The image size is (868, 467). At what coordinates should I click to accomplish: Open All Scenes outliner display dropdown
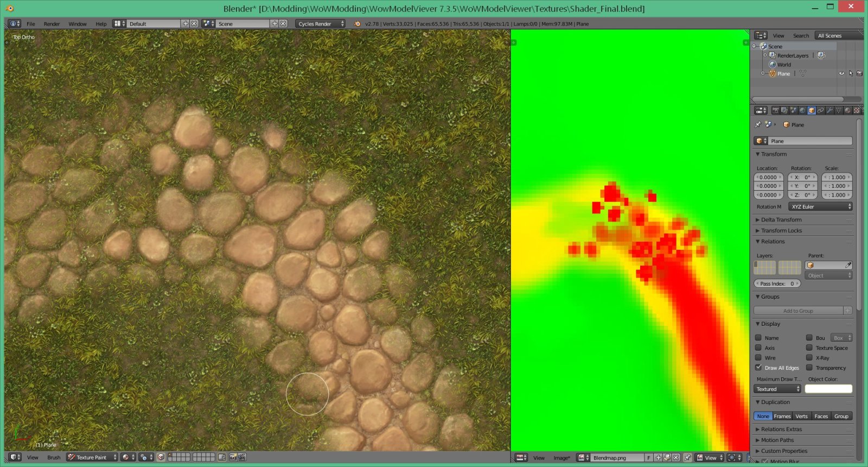point(839,36)
